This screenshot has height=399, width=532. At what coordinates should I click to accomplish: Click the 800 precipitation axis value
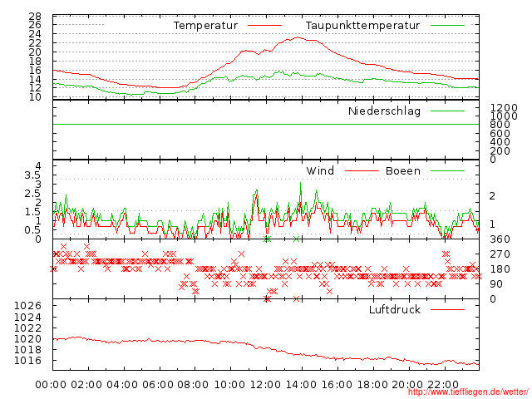500,125
